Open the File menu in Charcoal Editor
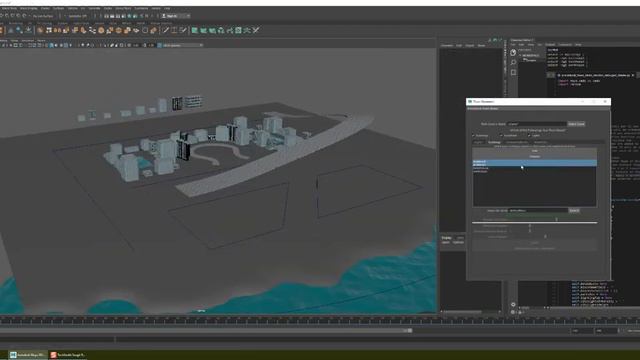Viewport: 640px width, 360px height. [x=514, y=44]
